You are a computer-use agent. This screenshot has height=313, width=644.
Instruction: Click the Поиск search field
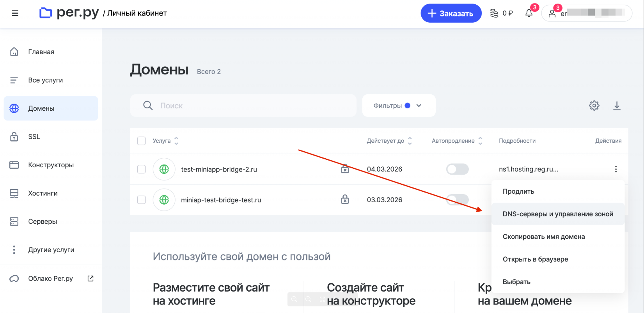click(250, 106)
